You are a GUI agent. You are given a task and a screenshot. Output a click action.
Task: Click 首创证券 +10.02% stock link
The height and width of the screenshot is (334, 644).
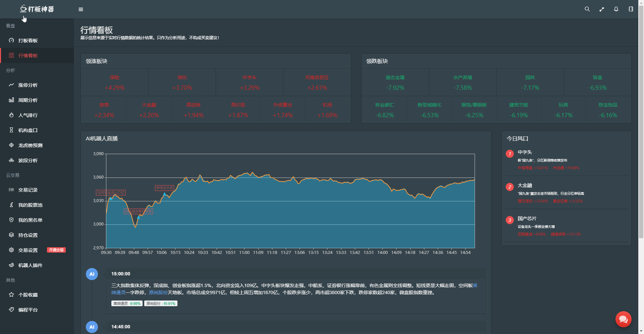click(x=568, y=201)
